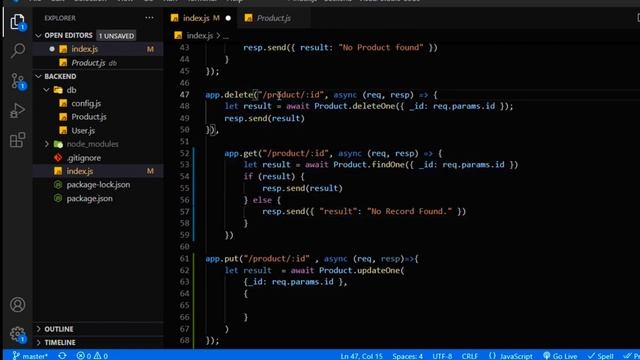Click the Spell checker status item
The width and height of the screenshot is (640, 360).
click(x=600, y=356)
